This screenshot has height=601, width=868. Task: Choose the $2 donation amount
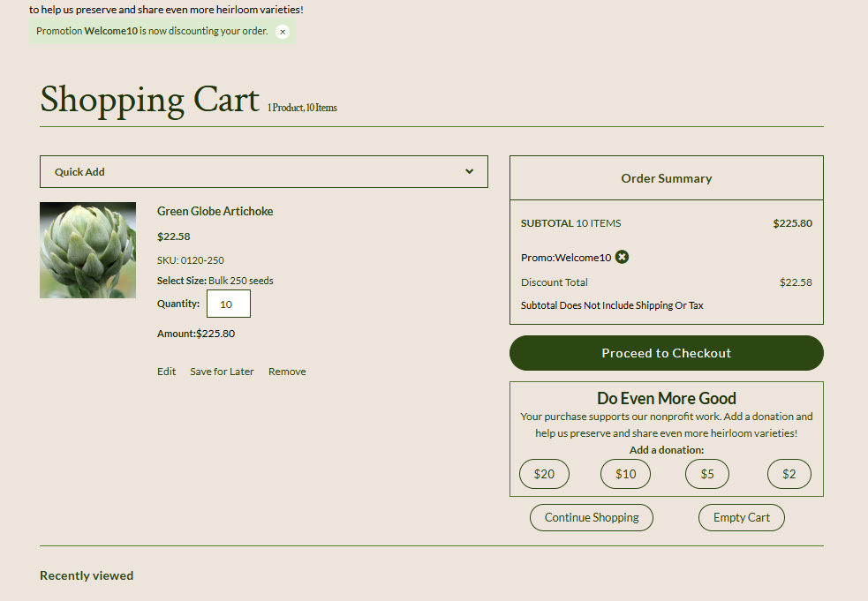(x=789, y=474)
